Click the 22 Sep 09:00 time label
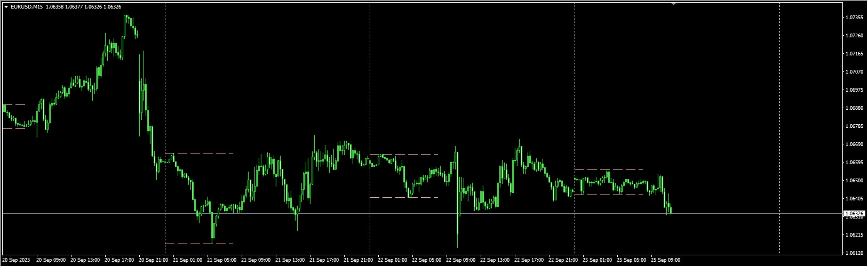868x267 pixels. [460, 261]
